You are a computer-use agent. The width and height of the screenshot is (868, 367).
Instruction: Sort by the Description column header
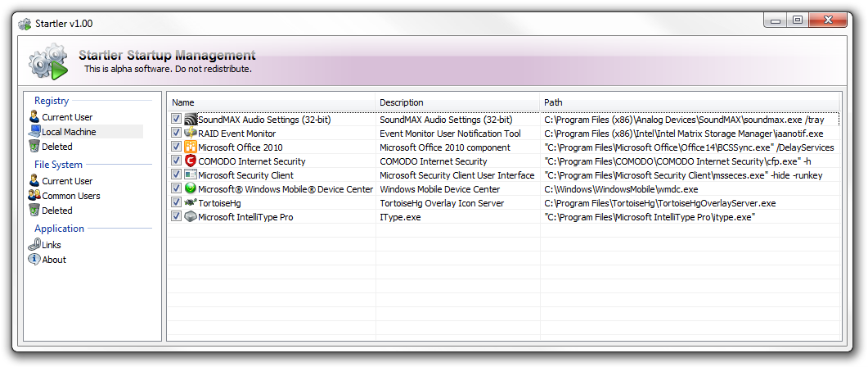(458, 102)
